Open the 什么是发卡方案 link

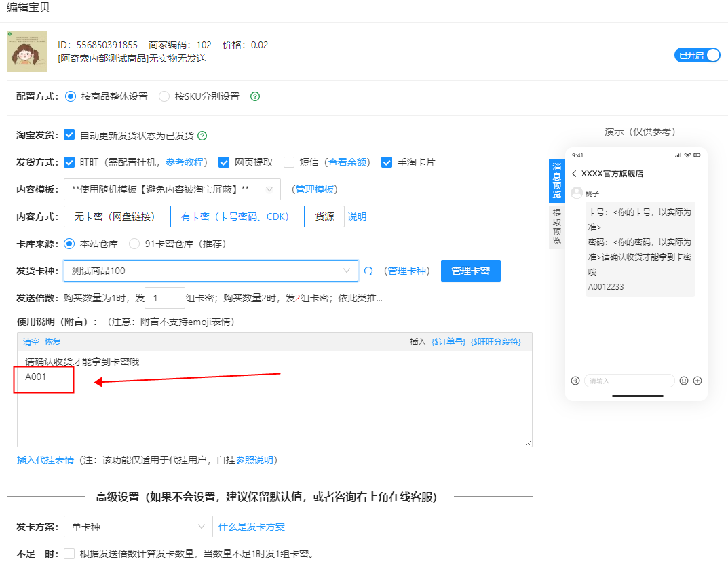point(252,527)
